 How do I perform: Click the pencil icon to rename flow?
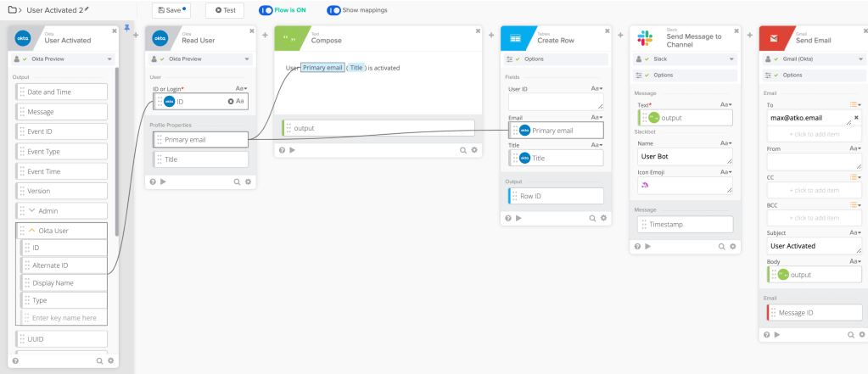[x=87, y=8]
